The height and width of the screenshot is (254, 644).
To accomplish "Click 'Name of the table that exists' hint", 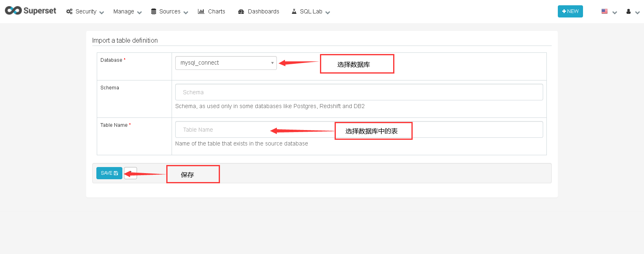I will pyautogui.click(x=241, y=143).
